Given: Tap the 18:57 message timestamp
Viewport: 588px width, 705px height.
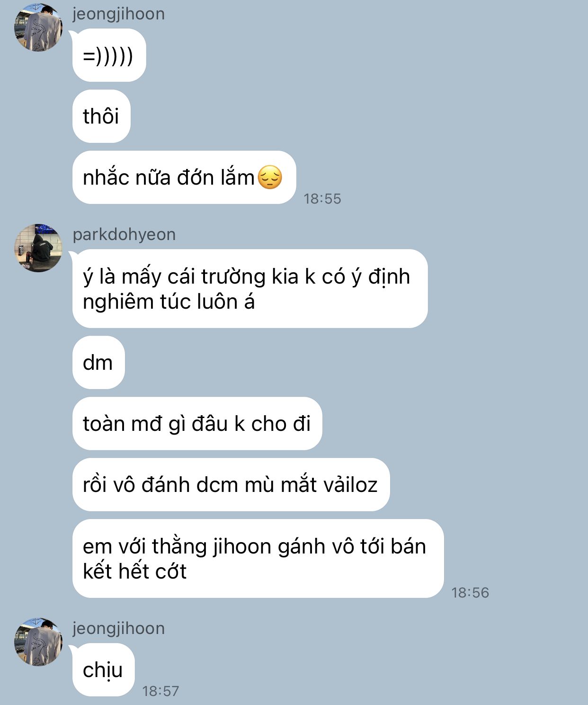Looking at the screenshot, I should click(x=161, y=691).
